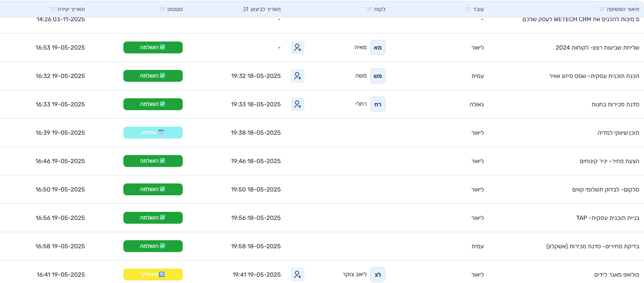Click assign-user icon in רחלי row
This screenshot has height=283, width=644.
(x=298, y=104)
